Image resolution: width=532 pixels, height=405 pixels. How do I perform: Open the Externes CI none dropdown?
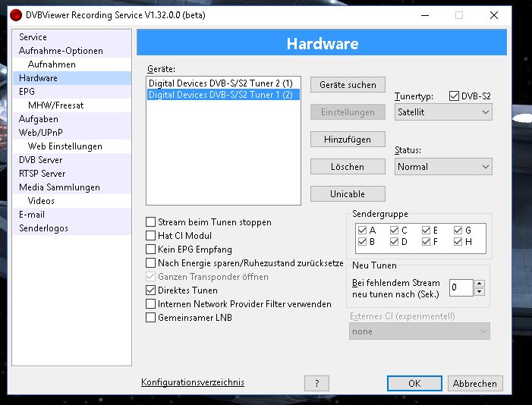(x=420, y=331)
